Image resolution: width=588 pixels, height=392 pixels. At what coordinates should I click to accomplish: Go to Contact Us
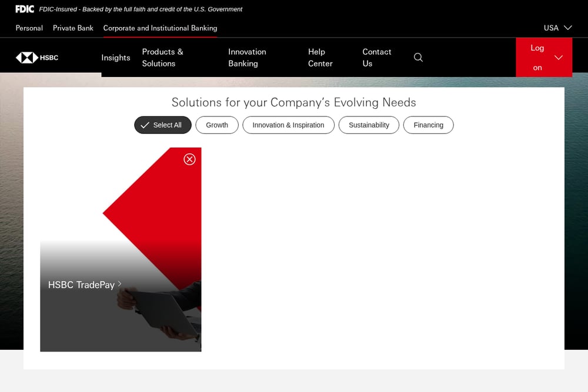(x=376, y=58)
